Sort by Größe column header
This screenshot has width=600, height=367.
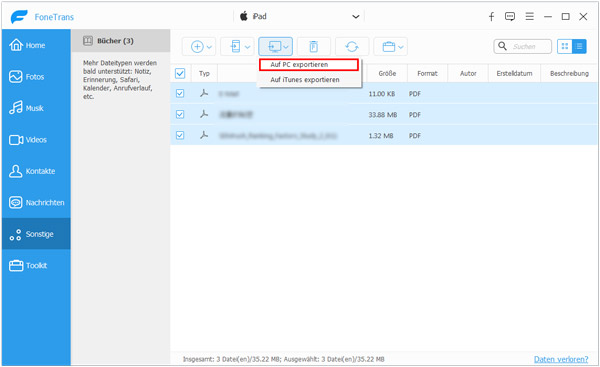coord(387,73)
